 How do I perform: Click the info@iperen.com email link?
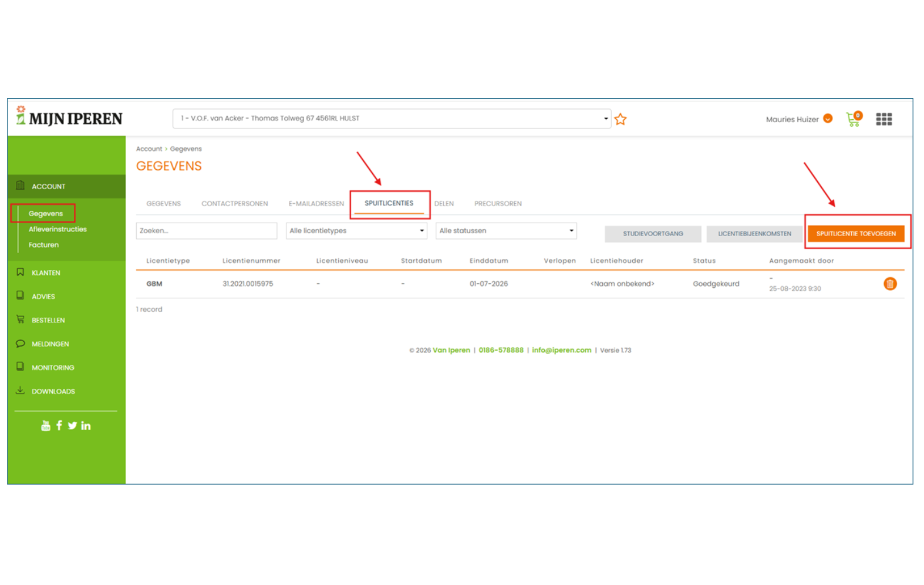(x=561, y=350)
